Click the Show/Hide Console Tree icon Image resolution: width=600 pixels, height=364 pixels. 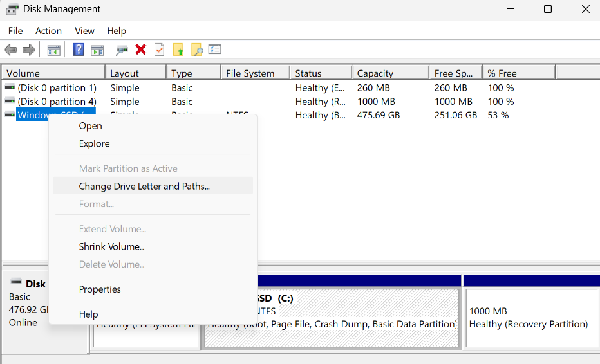click(54, 50)
